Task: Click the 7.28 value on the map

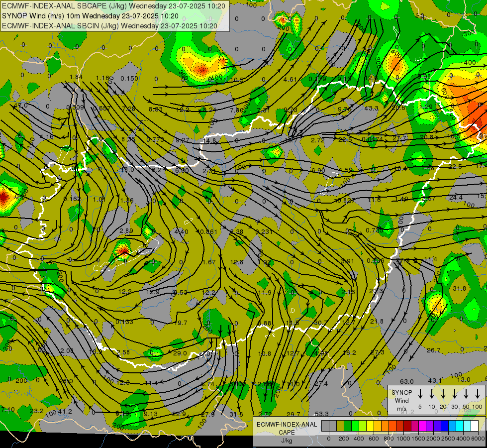Action: (x=128, y=109)
